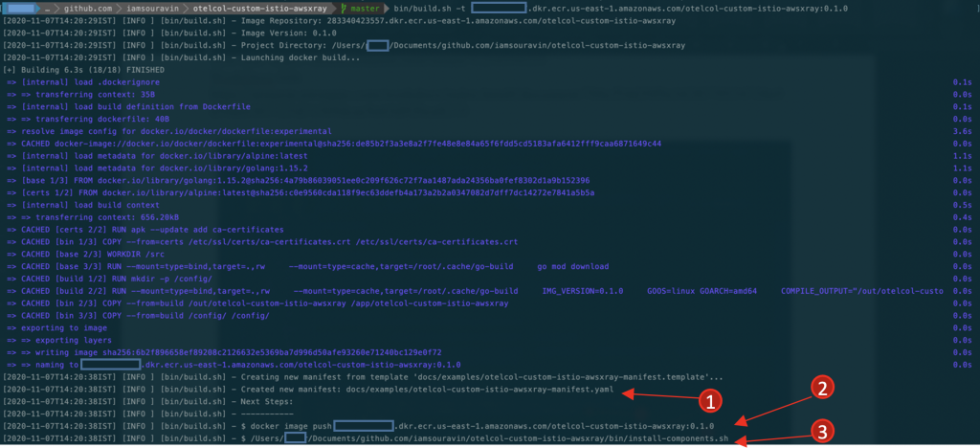
Task: Select the 'CACHED docker-image://docker.io' line
Action: point(334,144)
